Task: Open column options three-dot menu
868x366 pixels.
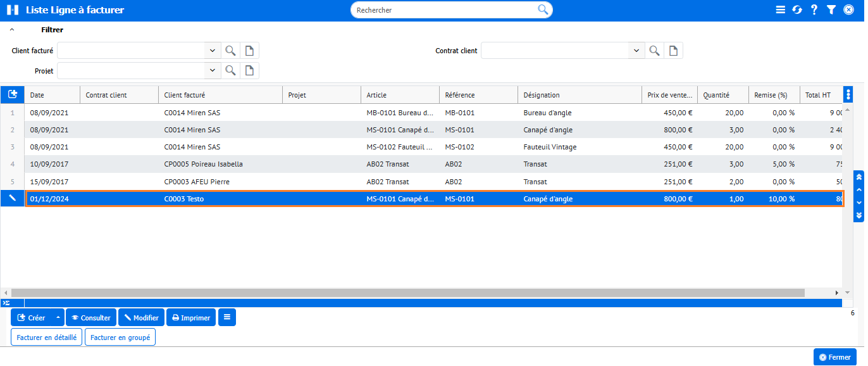Action: pos(848,94)
